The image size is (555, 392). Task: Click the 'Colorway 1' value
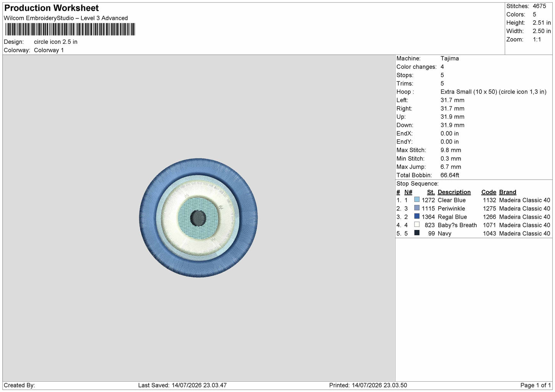click(x=49, y=50)
